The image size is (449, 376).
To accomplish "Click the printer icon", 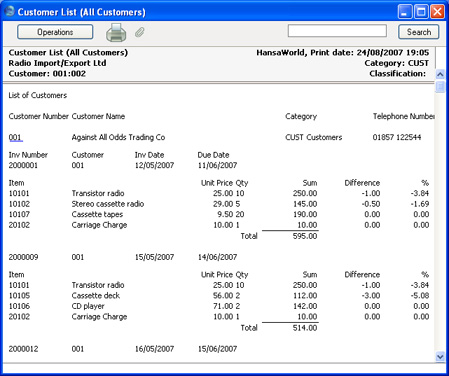I will (x=116, y=33).
